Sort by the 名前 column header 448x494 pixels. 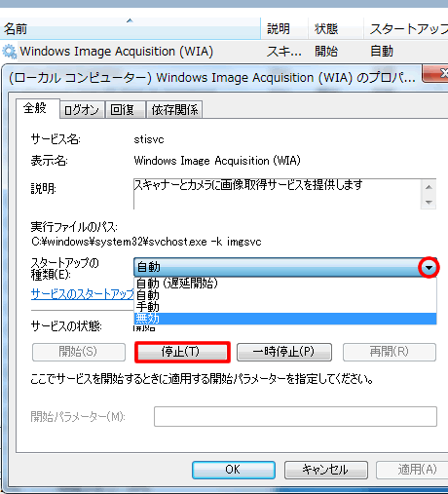(130, 29)
